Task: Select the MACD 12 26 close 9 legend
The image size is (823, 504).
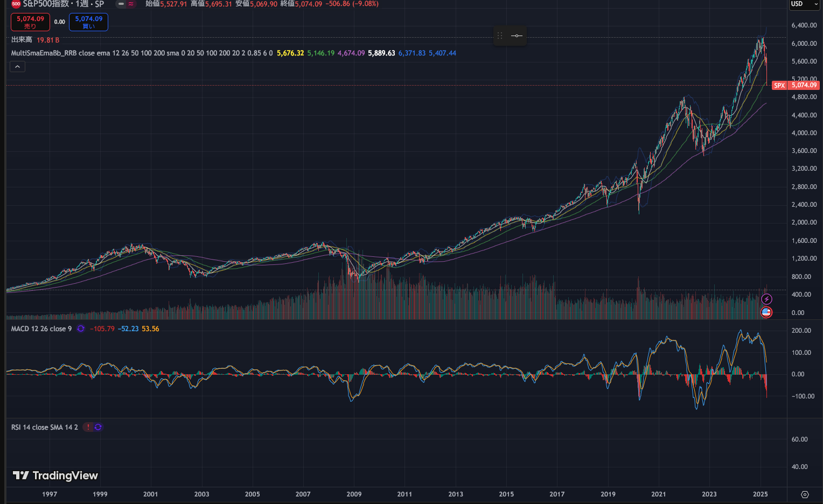Action: click(x=41, y=329)
